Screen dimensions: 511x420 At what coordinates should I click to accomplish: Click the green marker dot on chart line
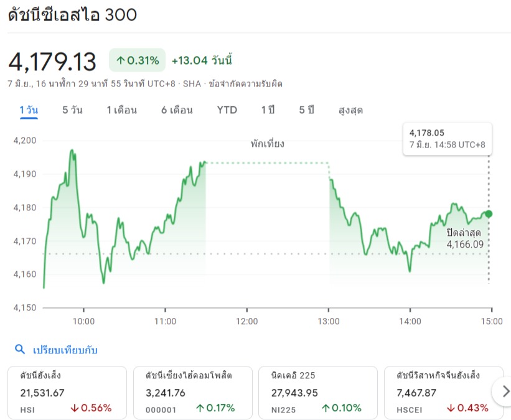coord(489,214)
